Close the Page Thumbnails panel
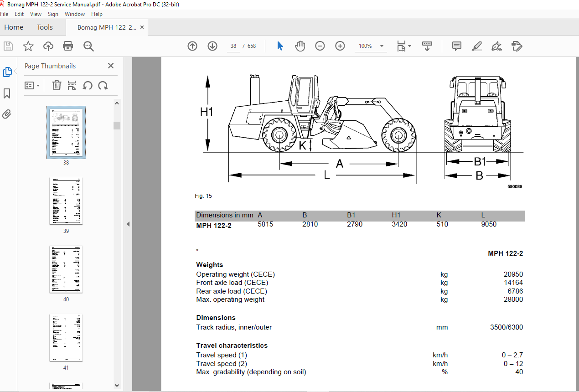This screenshot has width=579, height=392. [x=111, y=66]
